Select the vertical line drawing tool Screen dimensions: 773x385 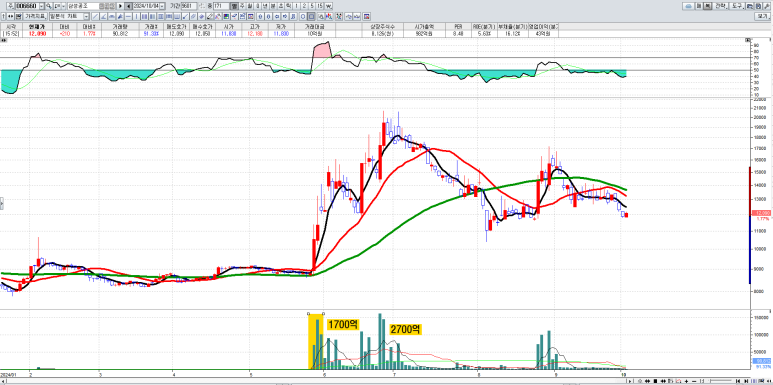(x=137, y=16)
